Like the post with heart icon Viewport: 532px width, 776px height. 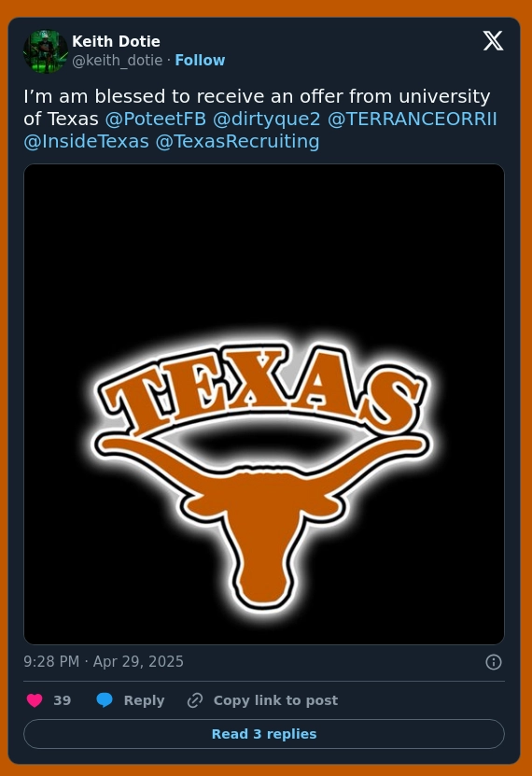tap(35, 700)
